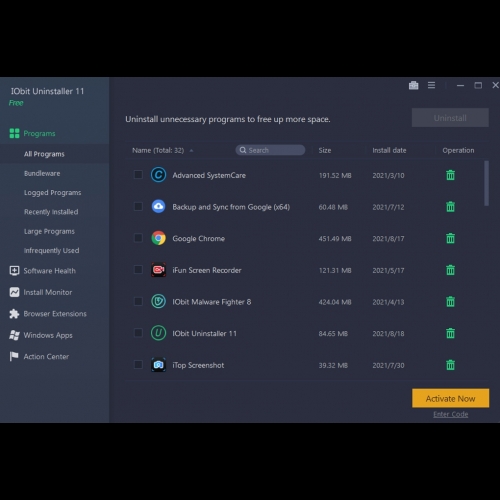Screen dimensions: 500x500
Task: Uninstall IObit Malware Fighter 8 via trash icon
Action: tap(450, 301)
